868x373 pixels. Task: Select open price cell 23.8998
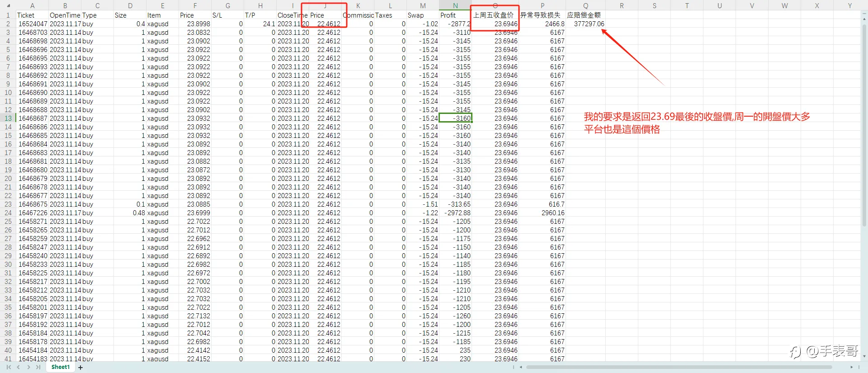point(195,24)
